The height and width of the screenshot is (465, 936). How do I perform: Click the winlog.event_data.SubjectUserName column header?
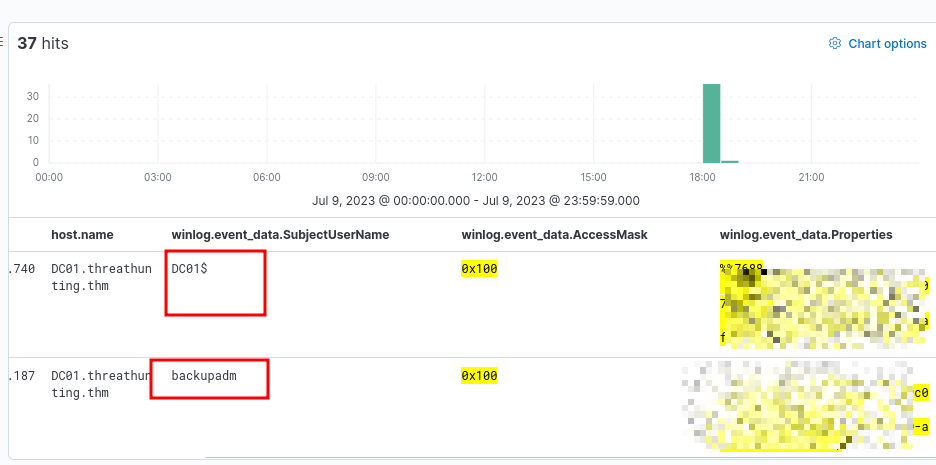click(280, 235)
